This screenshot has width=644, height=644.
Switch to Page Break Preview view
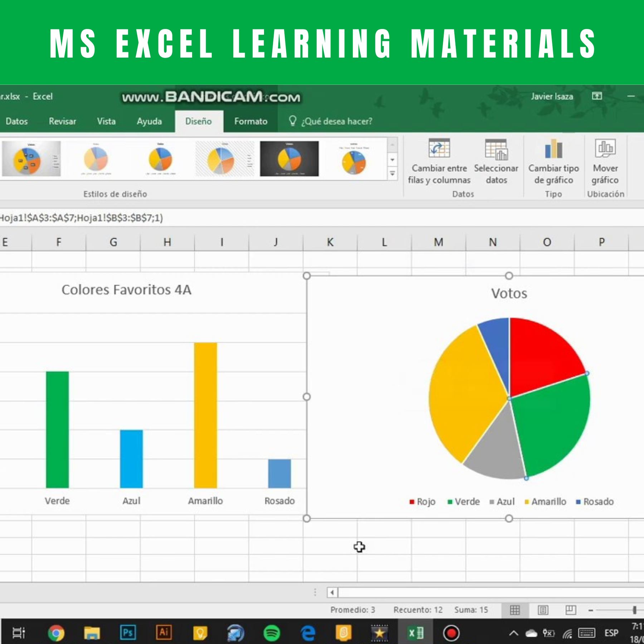(571, 610)
